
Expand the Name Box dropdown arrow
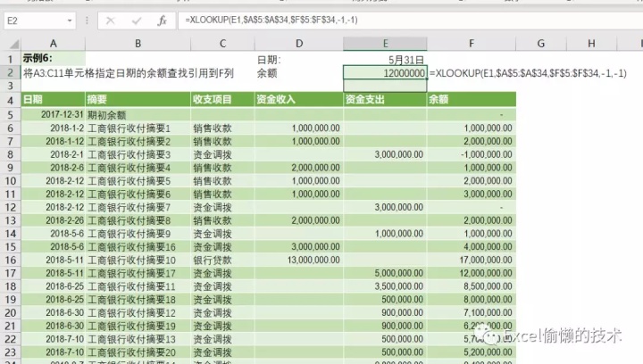click(x=70, y=21)
